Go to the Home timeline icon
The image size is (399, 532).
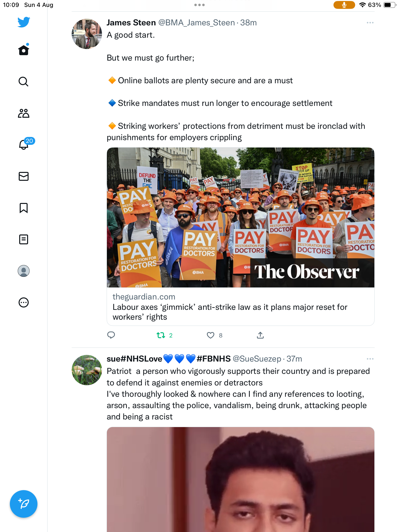point(24,50)
